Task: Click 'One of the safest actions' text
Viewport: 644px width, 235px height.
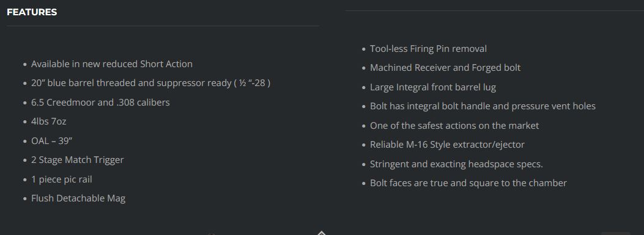Action: [x=454, y=126]
